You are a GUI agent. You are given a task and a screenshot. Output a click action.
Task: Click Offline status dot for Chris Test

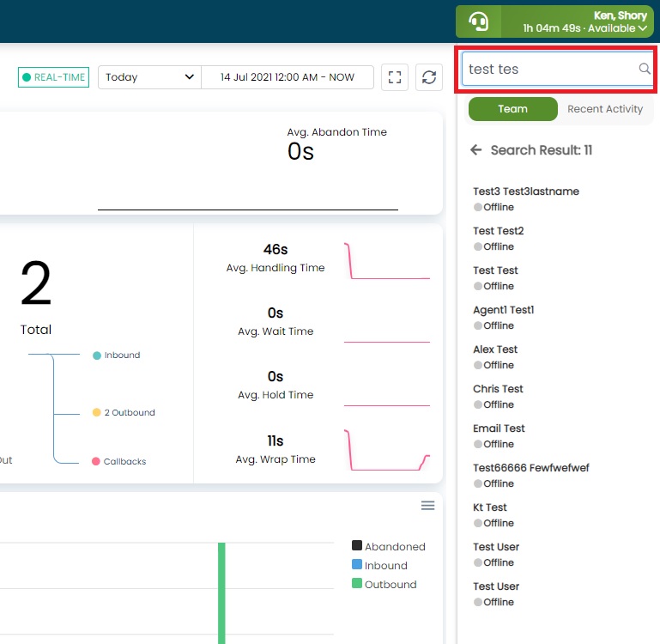point(478,404)
